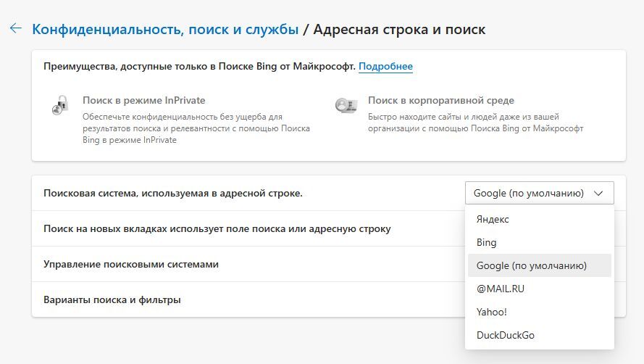Click the corporate search icon

click(346, 104)
